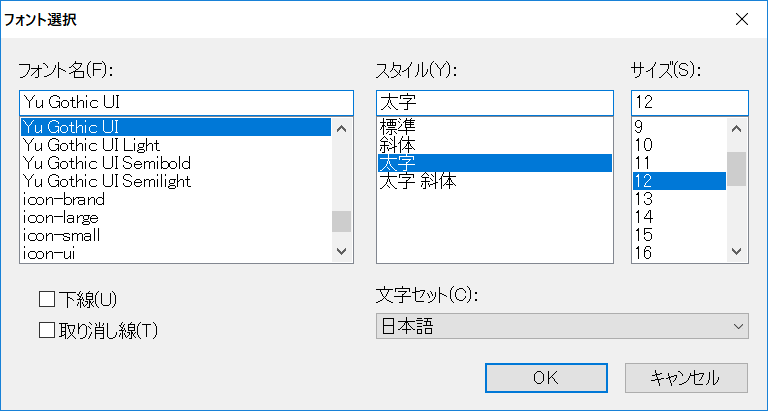Image resolution: width=768 pixels, height=411 pixels.
Task: Click the size list scroll-up arrow
Action: (737, 128)
